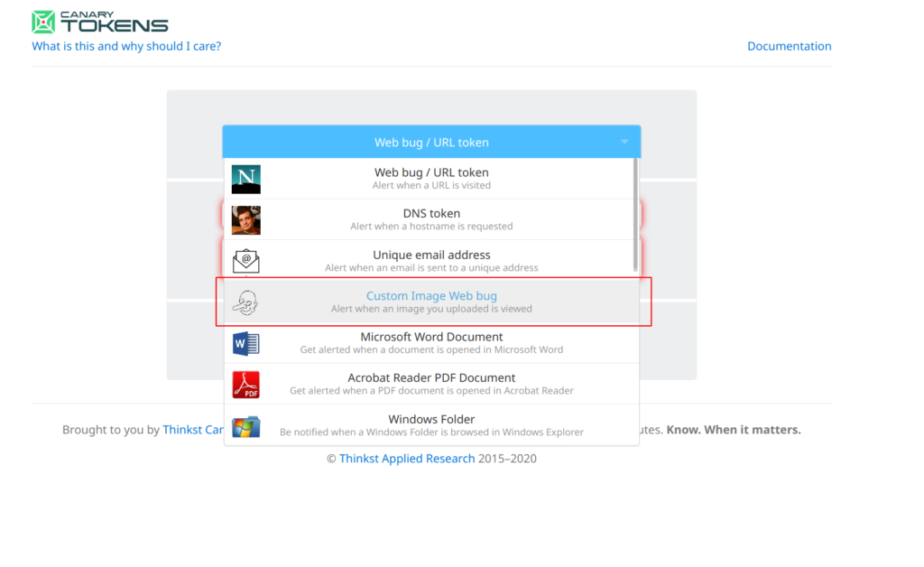Click the envelope icon for Unique email address

point(245,261)
